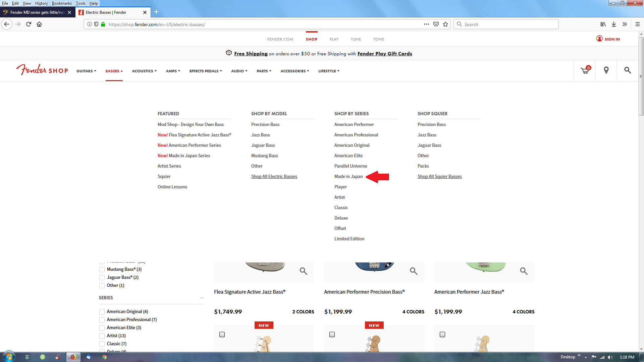644x362 pixels.
Task: Open page actions three-dots menu
Action: pyautogui.click(x=427, y=24)
